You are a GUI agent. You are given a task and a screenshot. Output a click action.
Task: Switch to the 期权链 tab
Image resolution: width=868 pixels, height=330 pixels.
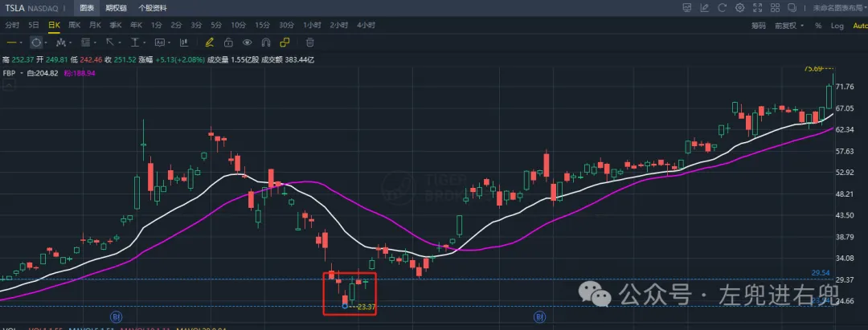click(115, 8)
